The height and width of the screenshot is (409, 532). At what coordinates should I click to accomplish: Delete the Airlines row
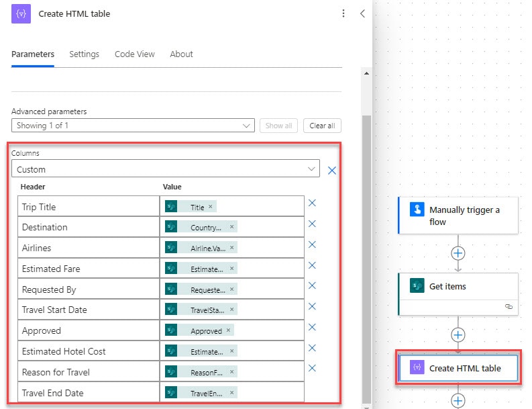(x=312, y=244)
